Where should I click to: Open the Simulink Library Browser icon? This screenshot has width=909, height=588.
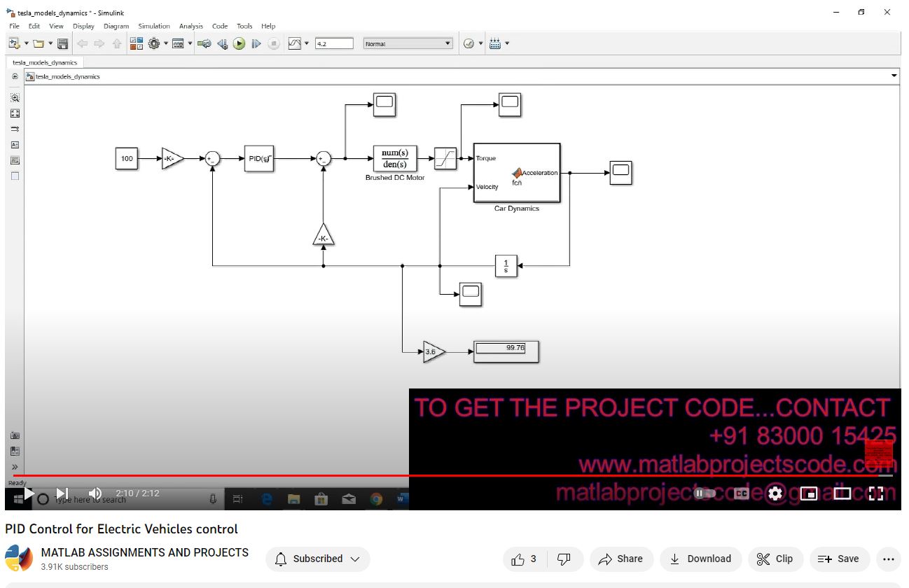[x=137, y=43]
